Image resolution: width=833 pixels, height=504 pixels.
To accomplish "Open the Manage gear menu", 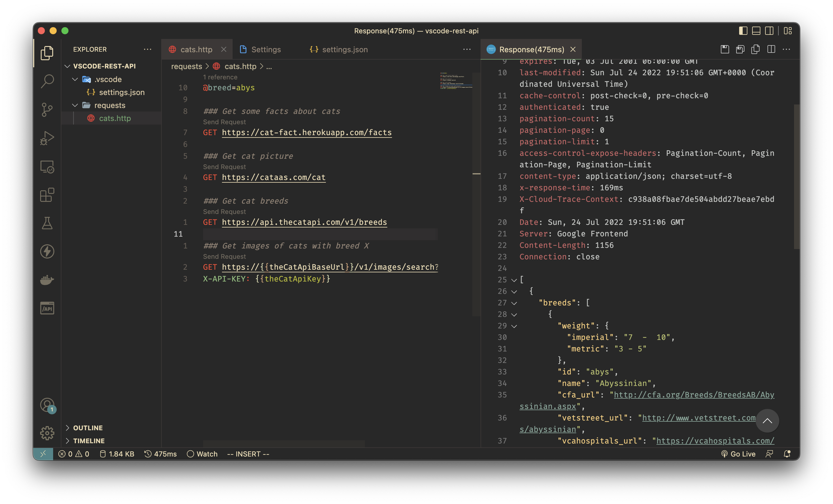I will pos(47,433).
